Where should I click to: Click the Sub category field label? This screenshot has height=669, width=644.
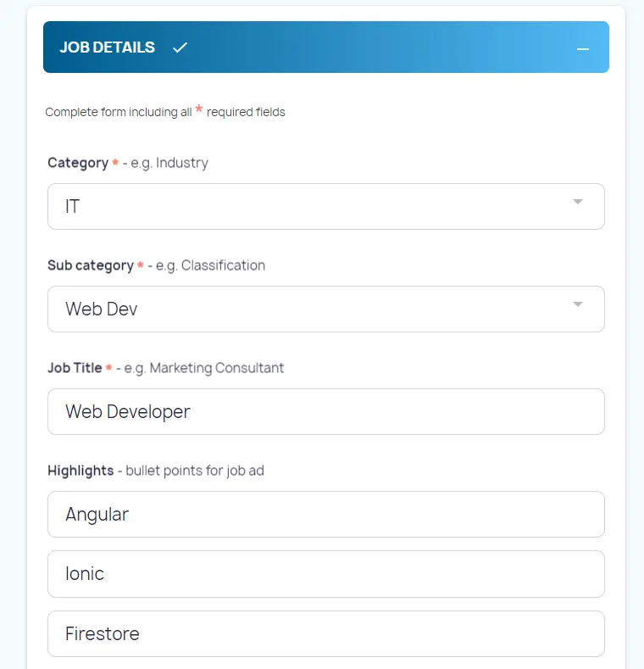90,265
